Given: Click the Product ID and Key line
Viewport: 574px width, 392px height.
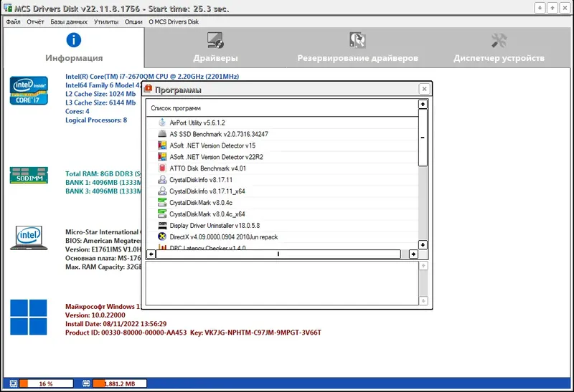Looking at the screenshot, I should pos(193,333).
